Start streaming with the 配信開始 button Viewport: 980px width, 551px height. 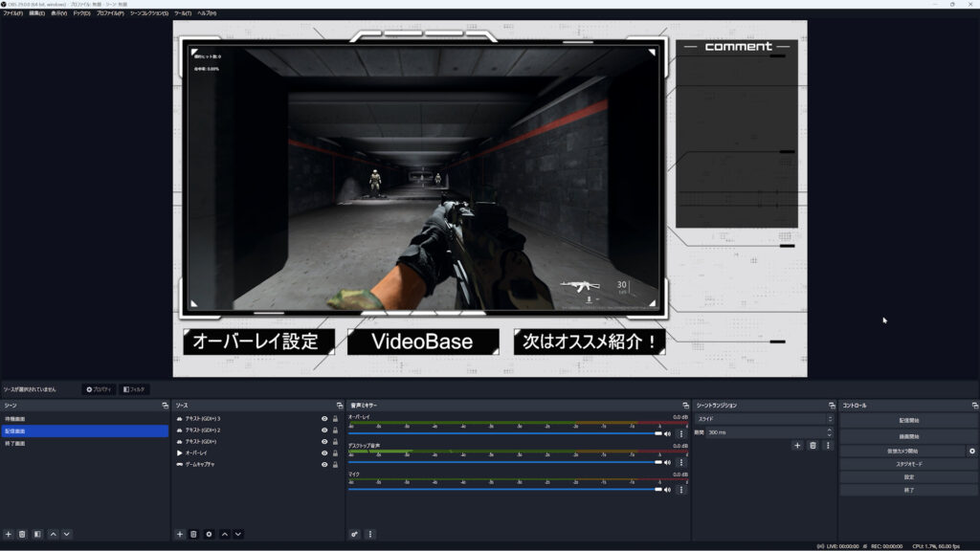[x=909, y=420]
